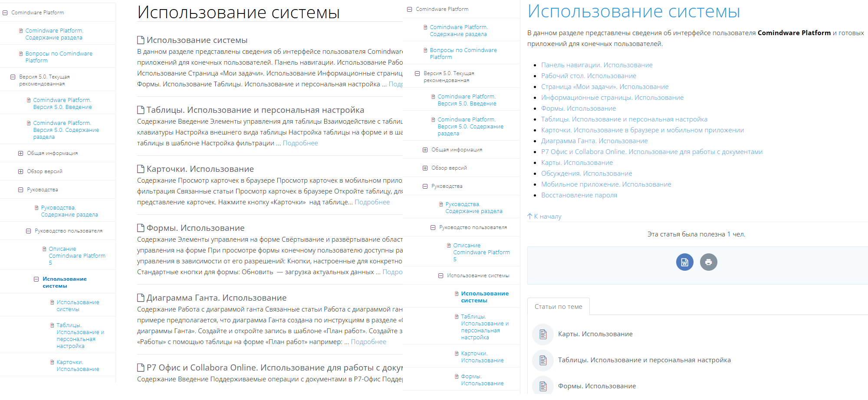Click document icon beside related article Таблицы. Использование
Screen dimensions: 868x400
point(542,361)
